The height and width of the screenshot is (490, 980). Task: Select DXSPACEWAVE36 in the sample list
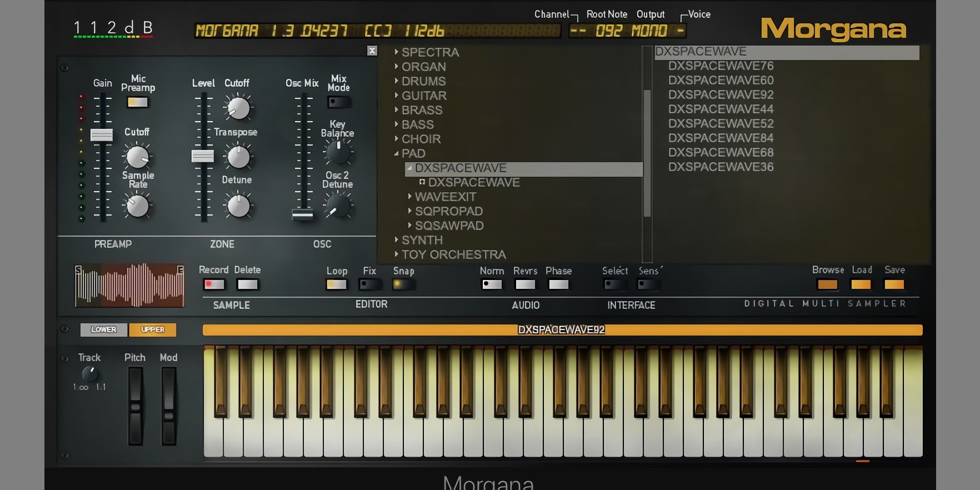721,167
